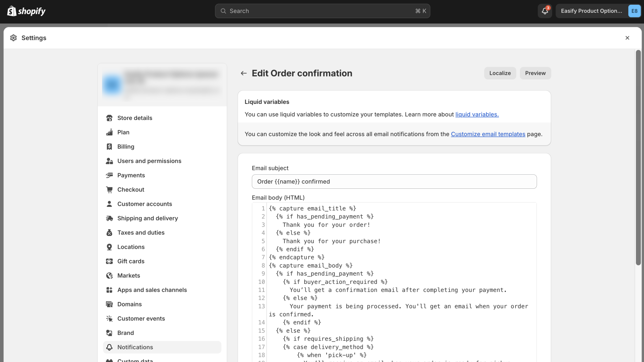Go back using the arrow next to Edit Order confirmation
The height and width of the screenshot is (362, 644).
243,73
